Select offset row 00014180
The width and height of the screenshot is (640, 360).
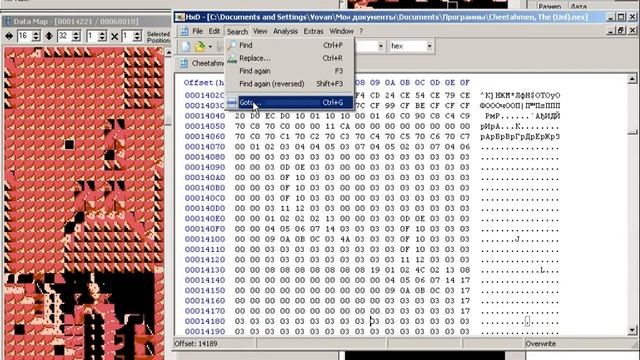[x=204, y=321]
